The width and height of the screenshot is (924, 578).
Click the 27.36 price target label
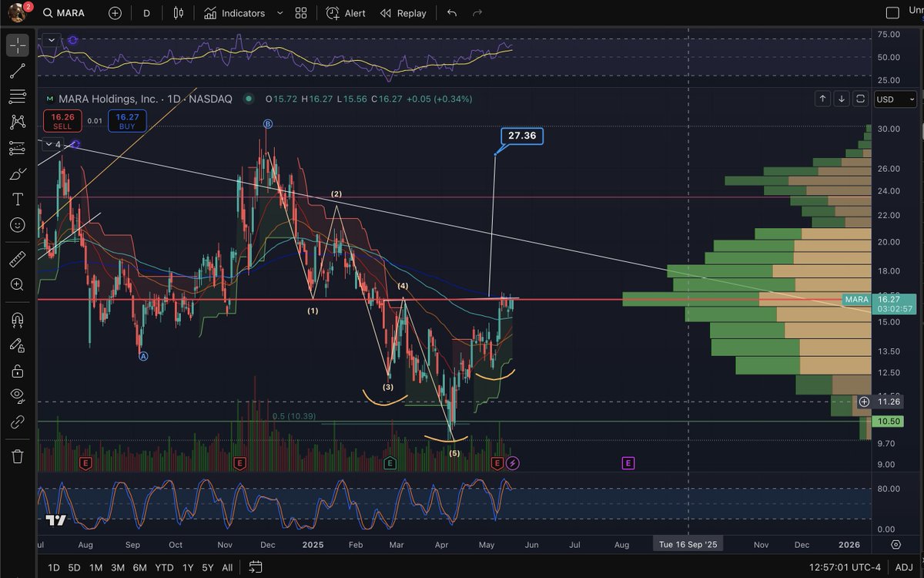coord(522,136)
